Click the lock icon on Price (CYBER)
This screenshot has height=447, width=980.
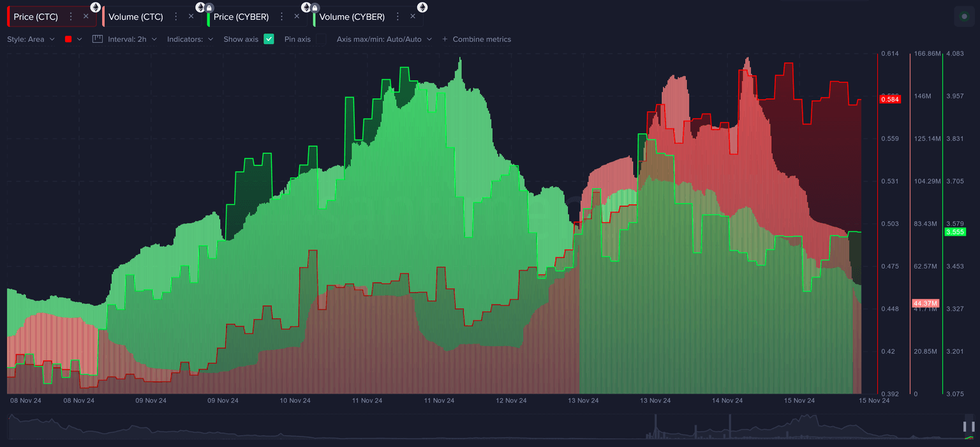209,8
